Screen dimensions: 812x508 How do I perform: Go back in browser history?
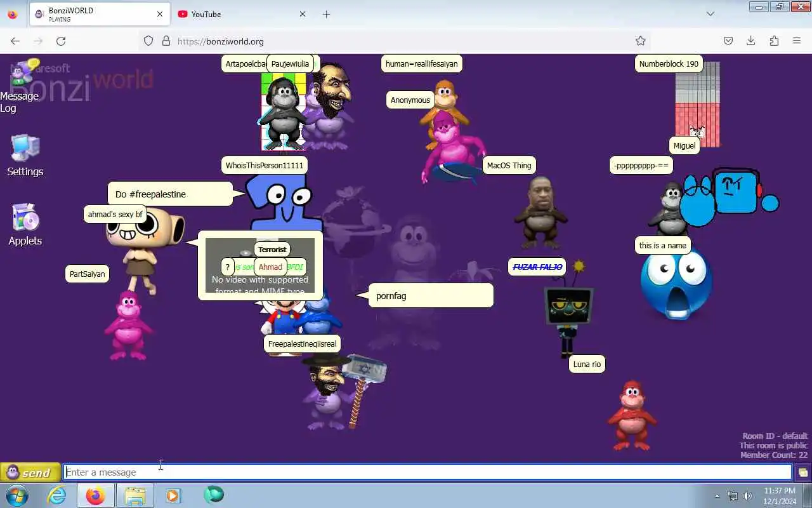(15, 41)
